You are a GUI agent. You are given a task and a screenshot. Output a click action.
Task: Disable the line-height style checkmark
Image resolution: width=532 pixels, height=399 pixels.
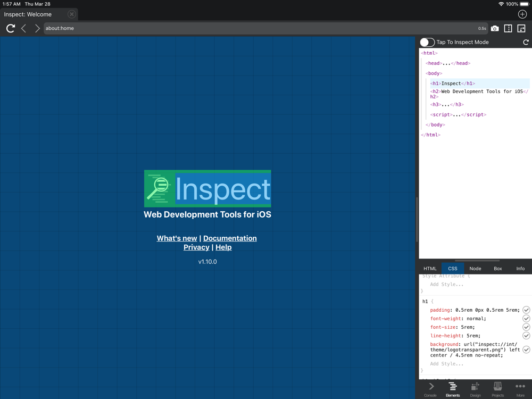[x=526, y=335]
